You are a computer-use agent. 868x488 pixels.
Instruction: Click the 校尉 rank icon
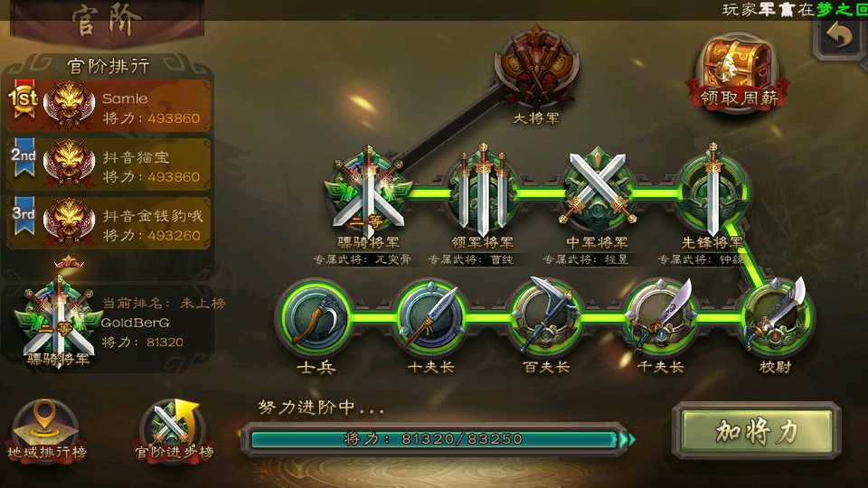(775, 316)
